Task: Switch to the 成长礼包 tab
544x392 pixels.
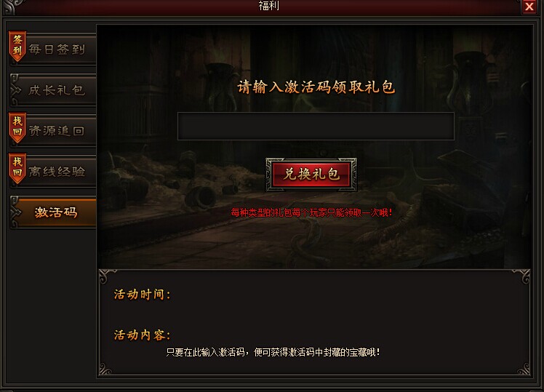Action: (x=53, y=90)
